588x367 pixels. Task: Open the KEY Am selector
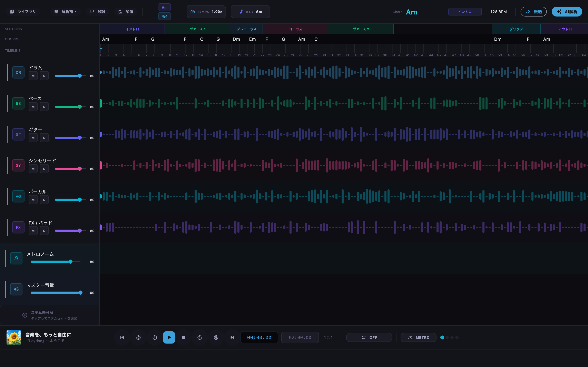(x=250, y=12)
